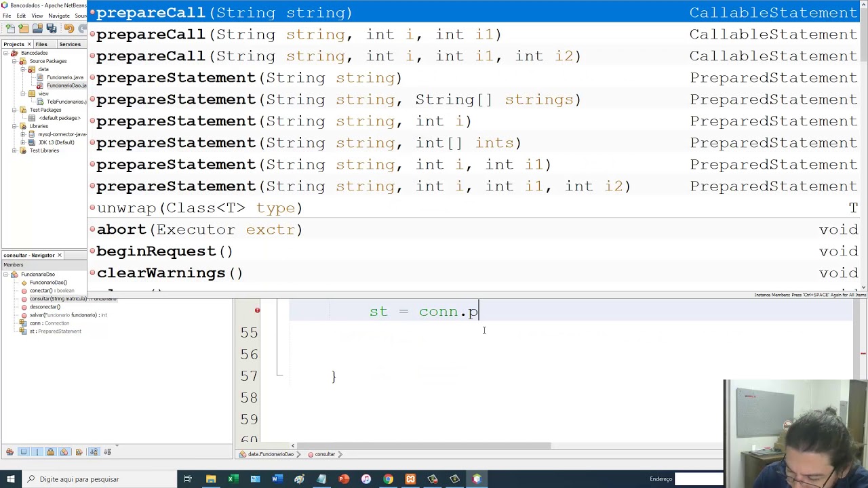Click the Windows search box
The image size is (868, 488).
(99, 479)
